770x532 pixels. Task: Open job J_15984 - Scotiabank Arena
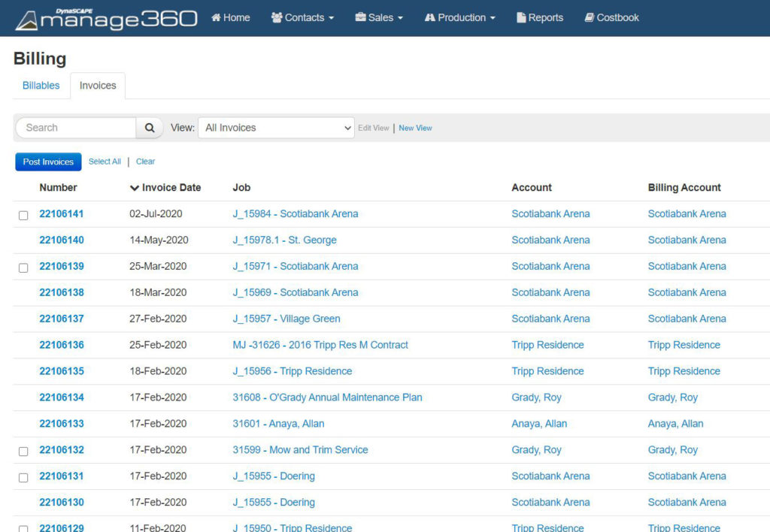[296, 214]
